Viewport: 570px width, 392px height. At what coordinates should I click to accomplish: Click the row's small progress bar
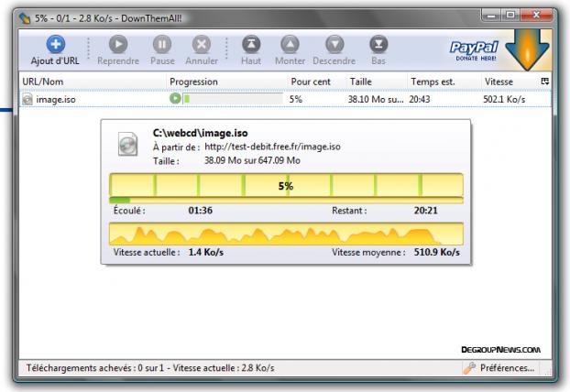[x=233, y=98]
